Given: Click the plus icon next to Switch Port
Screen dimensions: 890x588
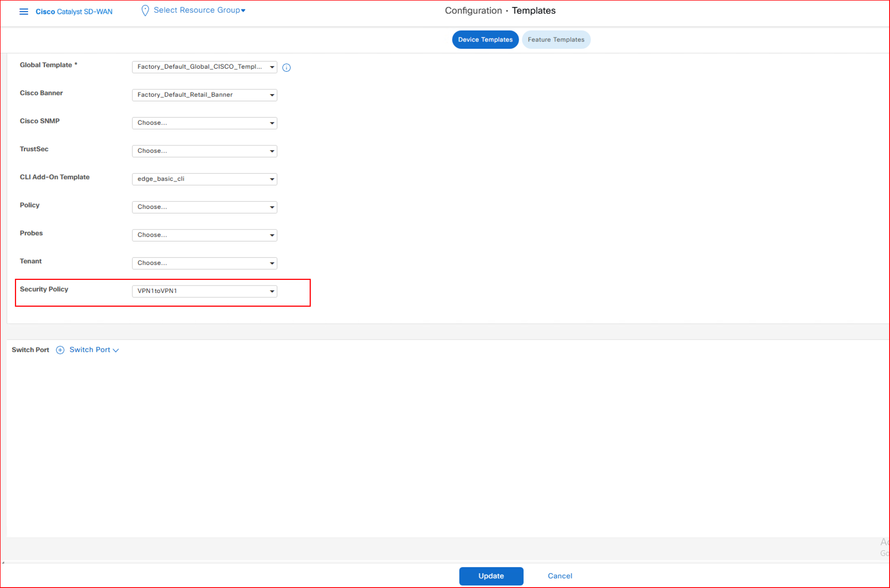Looking at the screenshot, I should (60, 350).
